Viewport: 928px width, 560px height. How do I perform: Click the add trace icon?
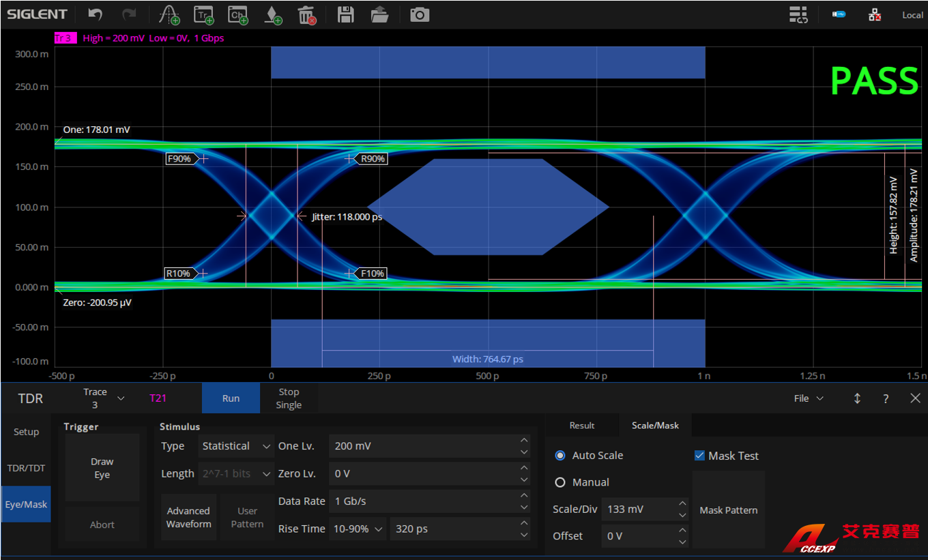click(x=203, y=14)
